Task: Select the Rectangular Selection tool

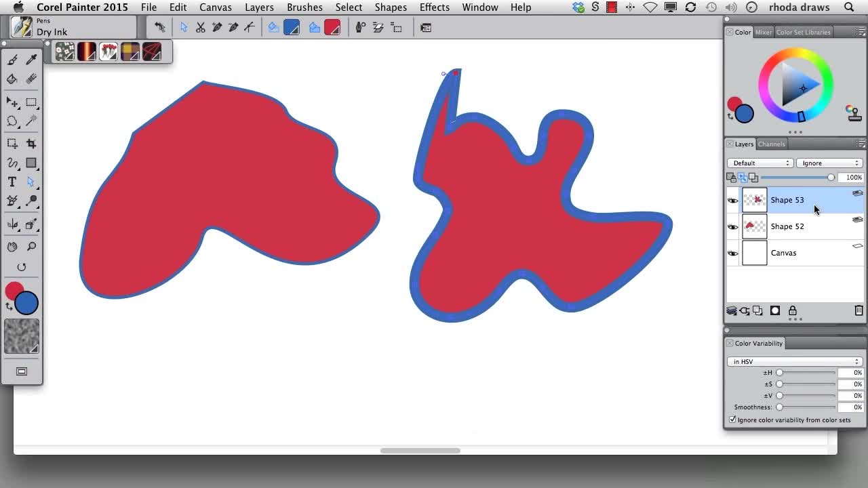Action: click(31, 102)
